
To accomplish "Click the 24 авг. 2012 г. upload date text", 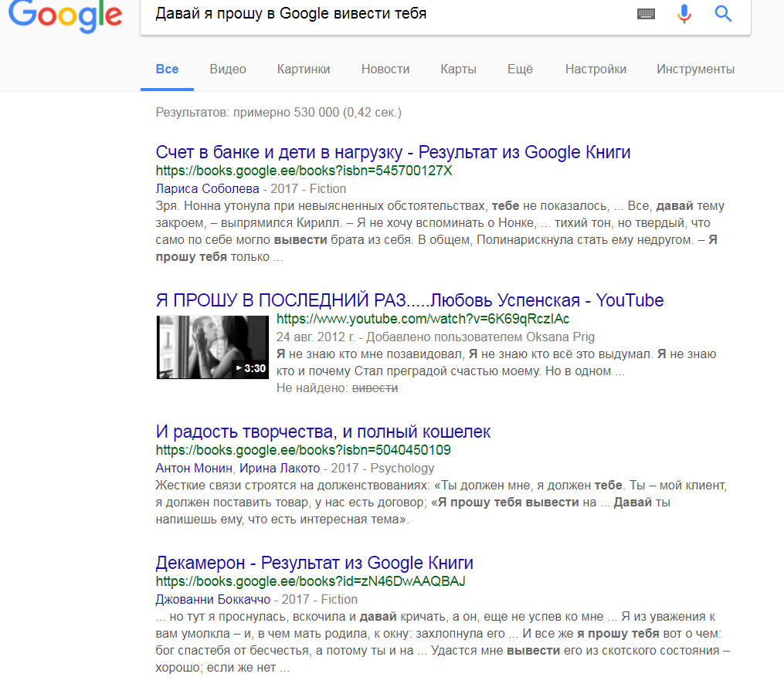I will 315,337.
